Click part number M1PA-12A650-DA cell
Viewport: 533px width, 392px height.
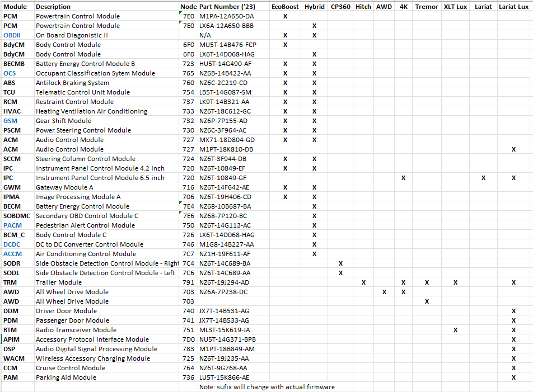pos(226,16)
